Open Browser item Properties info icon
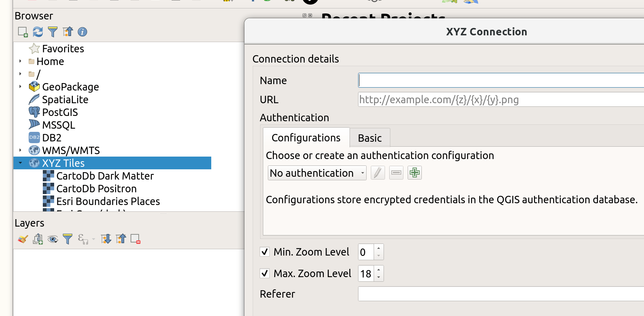The image size is (644, 316). click(82, 32)
